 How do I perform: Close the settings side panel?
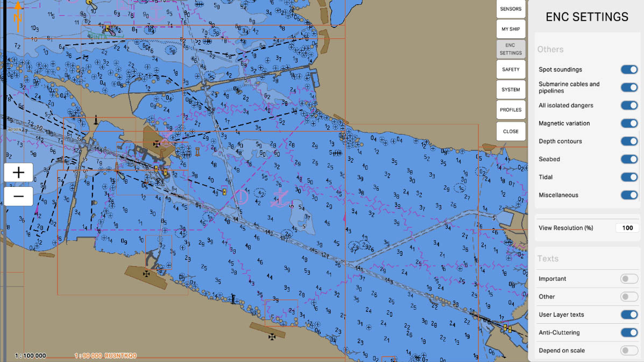coord(511,131)
